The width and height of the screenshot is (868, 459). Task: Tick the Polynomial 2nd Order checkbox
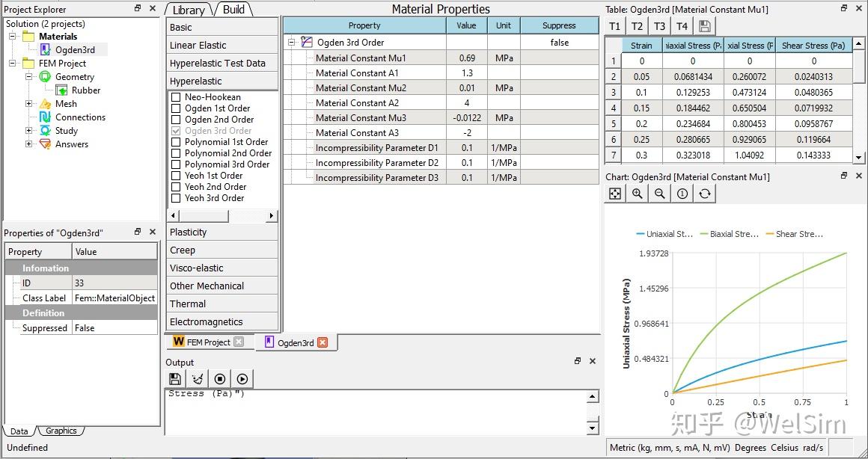[x=176, y=153]
